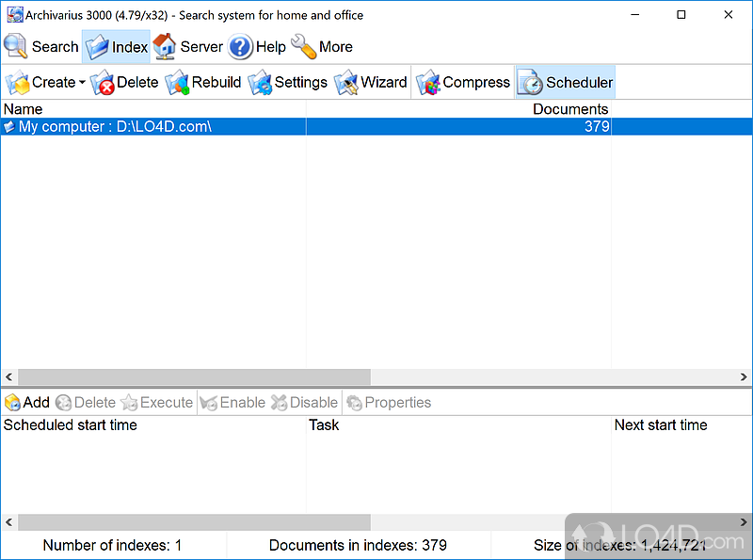Click scheduler list scrollbar left arrow
This screenshot has width=753, height=560.
(x=8, y=522)
